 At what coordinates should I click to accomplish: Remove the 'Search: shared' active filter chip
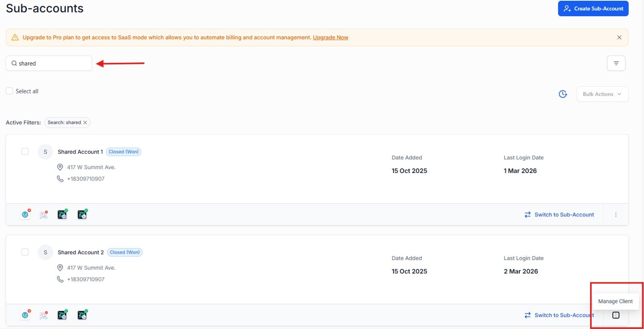click(85, 122)
